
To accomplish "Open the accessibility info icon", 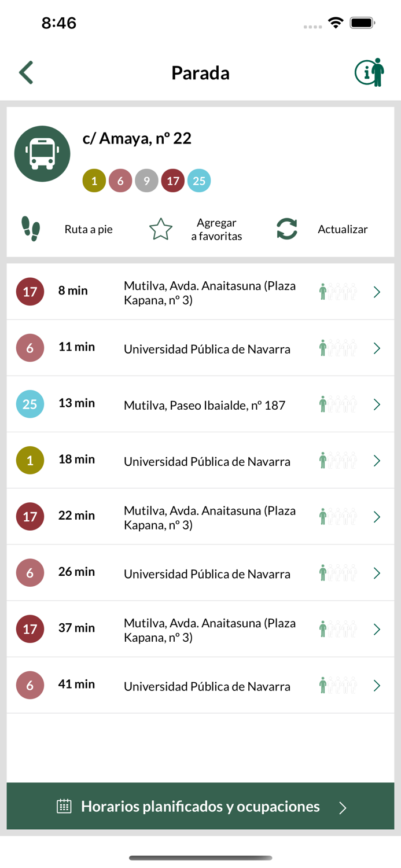I will point(369,73).
